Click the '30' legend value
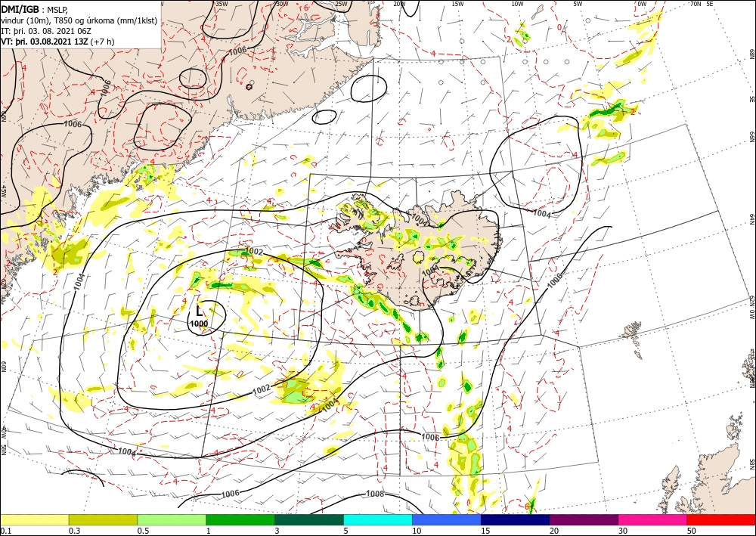 click(623, 531)
